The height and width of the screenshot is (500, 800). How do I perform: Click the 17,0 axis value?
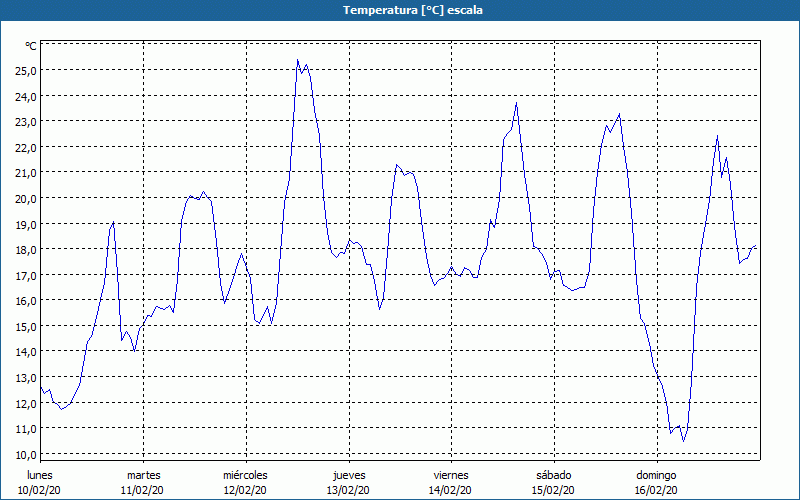coord(26,276)
